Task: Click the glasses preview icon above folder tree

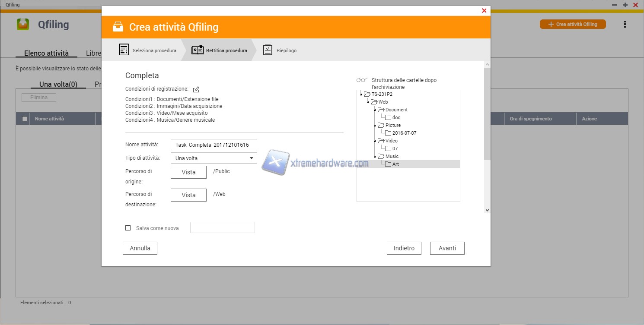Action: tap(361, 80)
